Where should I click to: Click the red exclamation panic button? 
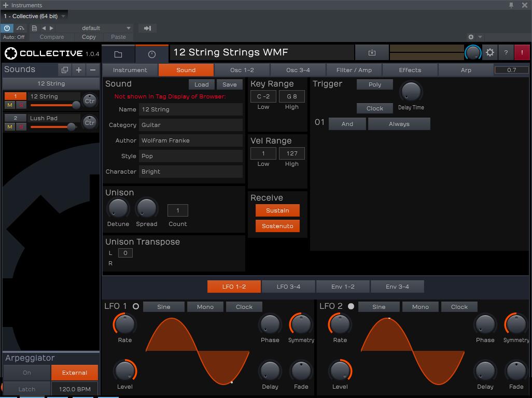click(x=522, y=52)
